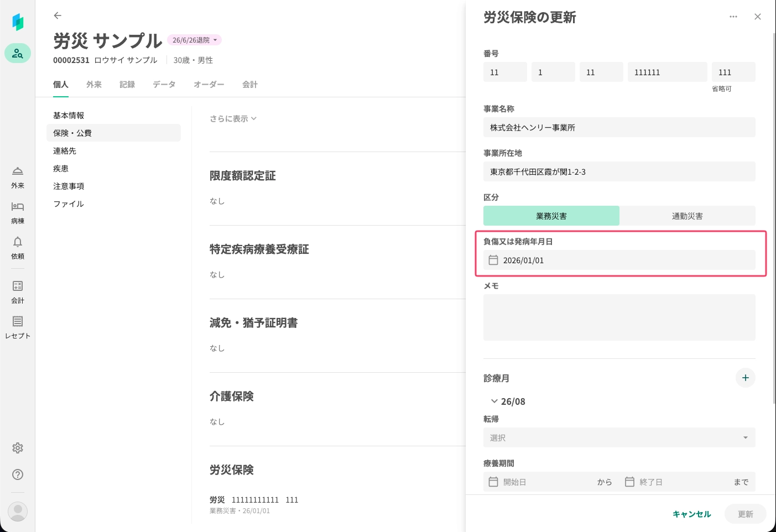Click 番号 field with value 111111
The height and width of the screenshot is (532, 776).
point(667,72)
